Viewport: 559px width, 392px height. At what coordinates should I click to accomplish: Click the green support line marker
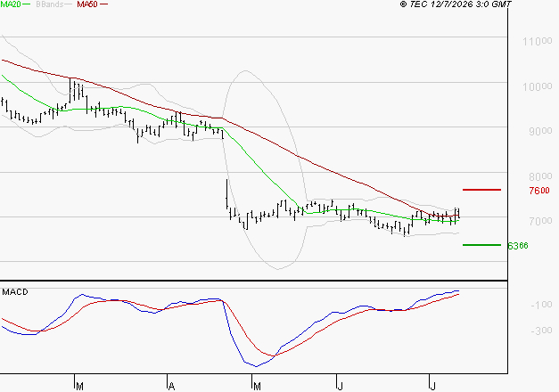(x=481, y=245)
